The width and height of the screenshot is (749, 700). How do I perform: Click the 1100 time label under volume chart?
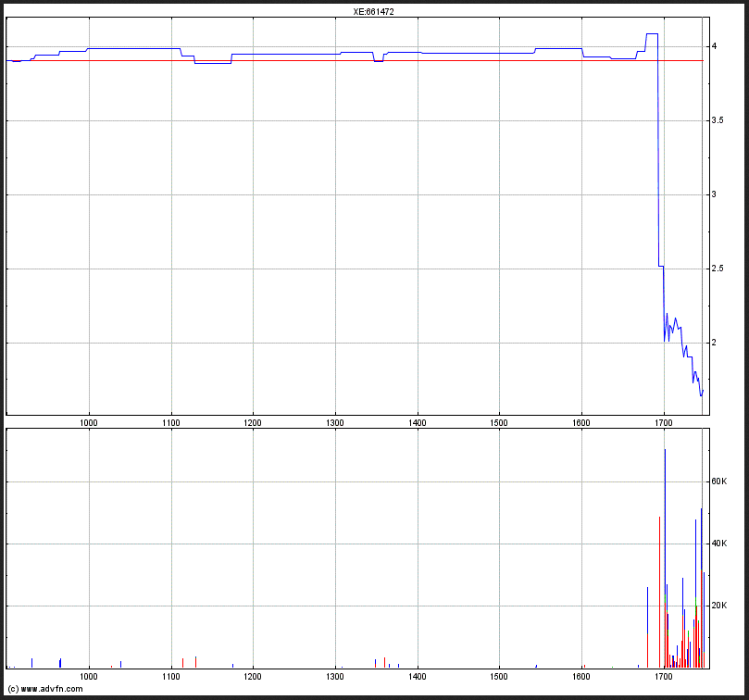pyautogui.click(x=171, y=677)
